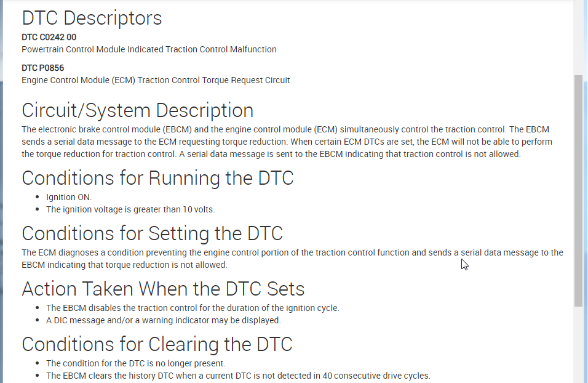This screenshot has height=383, width=588.
Task: Click the EBCM disables traction control bullet
Action: (x=193, y=308)
